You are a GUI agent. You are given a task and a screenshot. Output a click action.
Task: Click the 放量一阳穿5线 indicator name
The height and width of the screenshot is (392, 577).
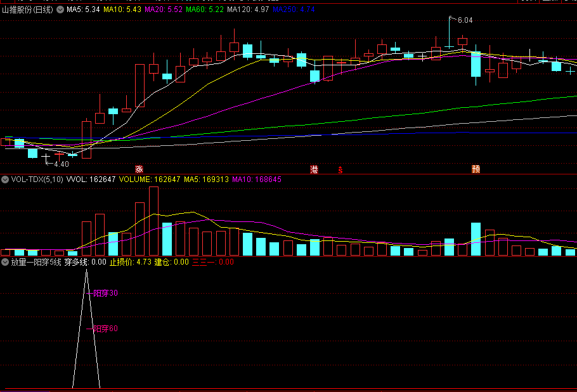(x=36, y=262)
